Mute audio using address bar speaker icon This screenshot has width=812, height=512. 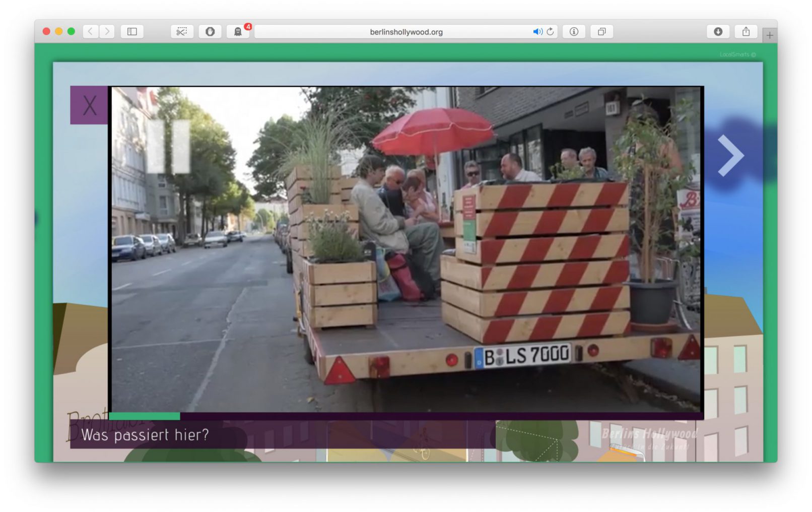[x=537, y=32]
